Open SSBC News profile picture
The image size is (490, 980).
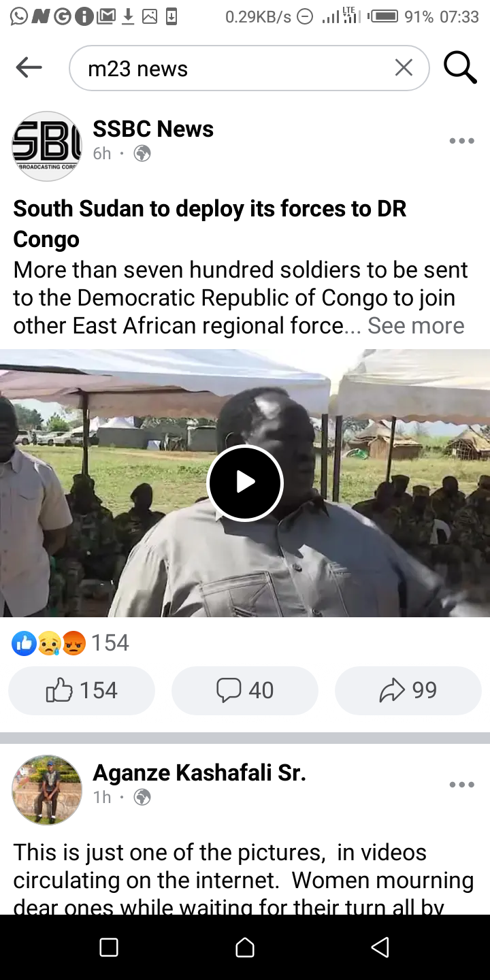click(x=47, y=146)
